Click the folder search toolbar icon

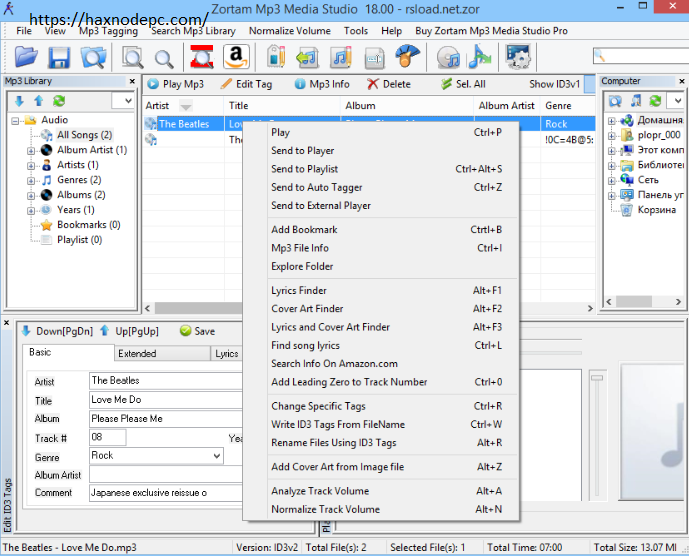pyautogui.click(x=93, y=57)
